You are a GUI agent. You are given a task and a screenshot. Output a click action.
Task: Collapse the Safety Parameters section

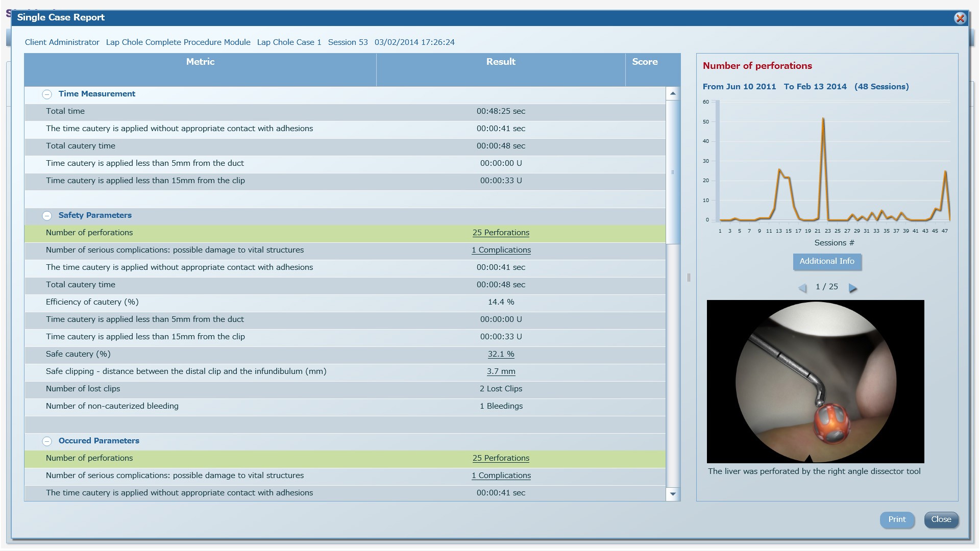tap(47, 216)
